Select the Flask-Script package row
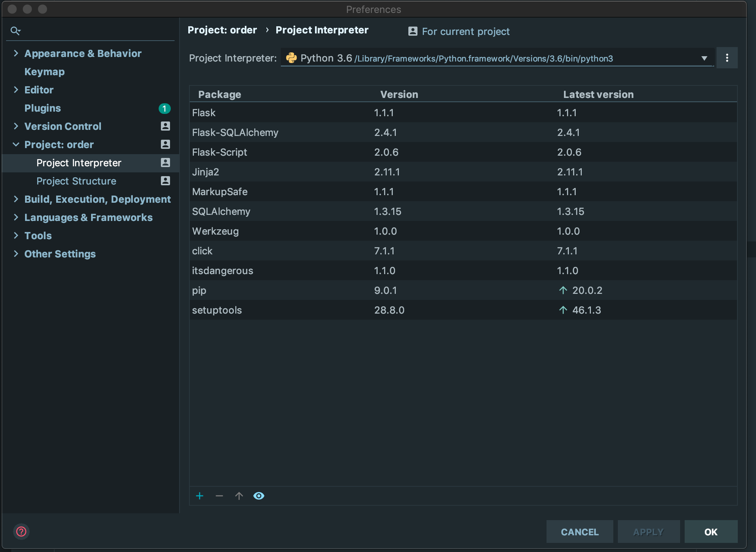Screen dimensions: 756x552 [x=463, y=152]
